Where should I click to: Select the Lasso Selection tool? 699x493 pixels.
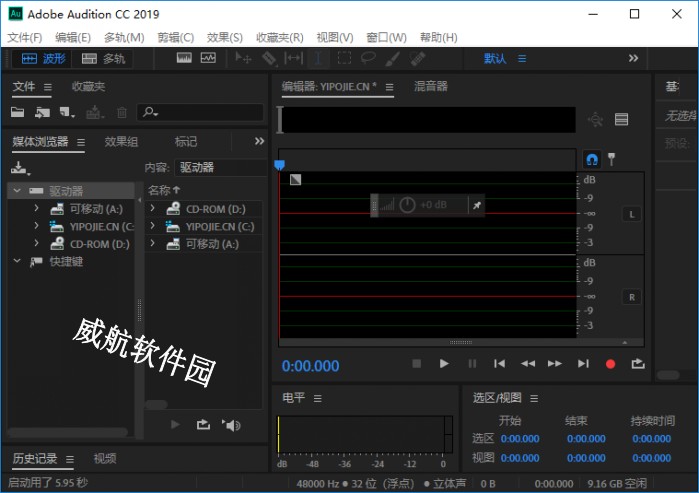coord(368,58)
